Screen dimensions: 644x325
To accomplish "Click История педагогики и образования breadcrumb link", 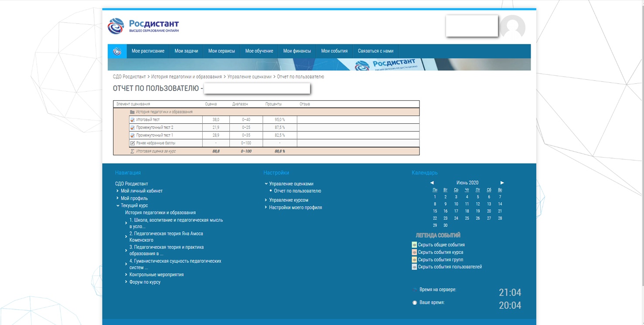I will (x=186, y=77).
